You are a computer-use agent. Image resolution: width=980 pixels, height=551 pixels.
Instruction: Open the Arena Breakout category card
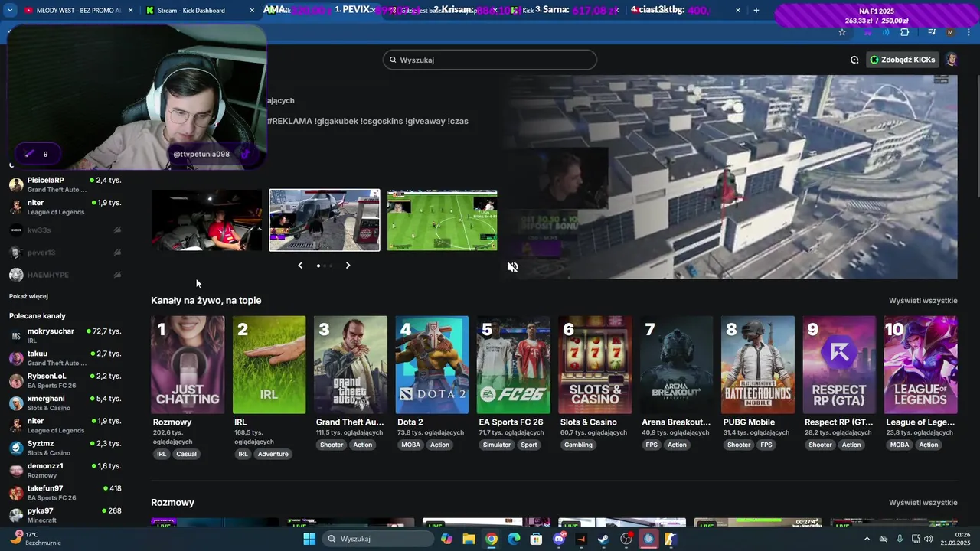[676, 365]
